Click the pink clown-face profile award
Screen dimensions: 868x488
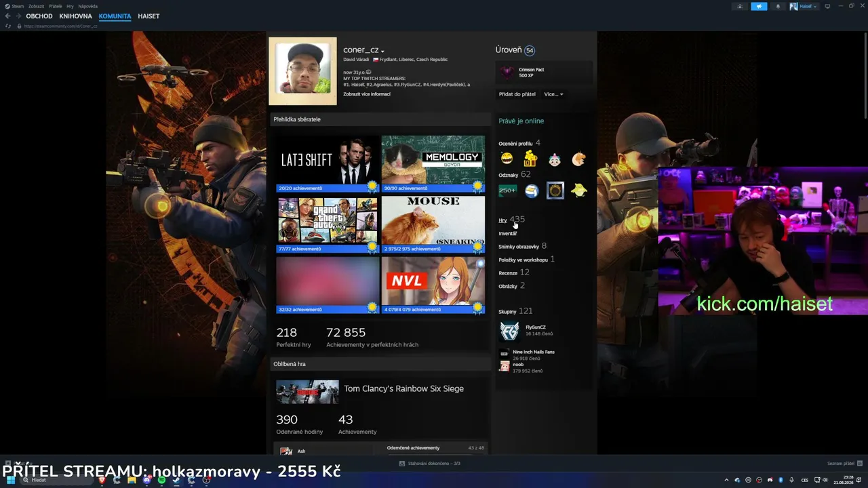tap(555, 159)
